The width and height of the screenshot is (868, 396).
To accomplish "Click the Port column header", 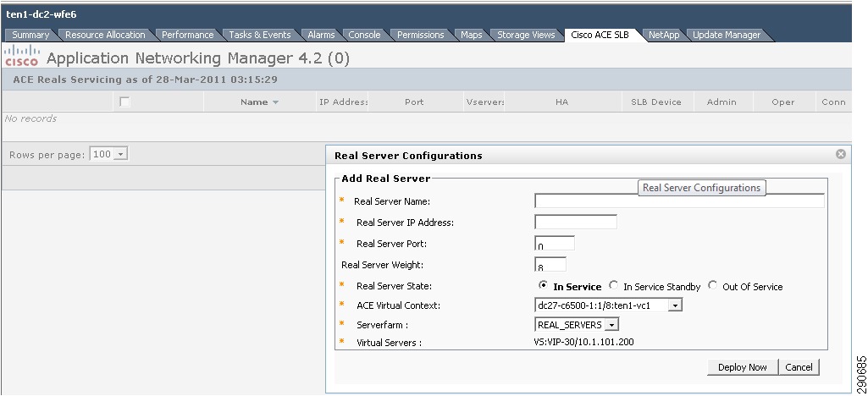I will click(x=414, y=102).
